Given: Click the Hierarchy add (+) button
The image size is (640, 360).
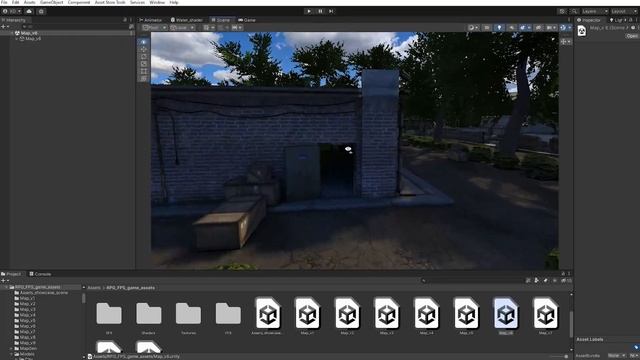Looking at the screenshot, I should coord(5,27).
